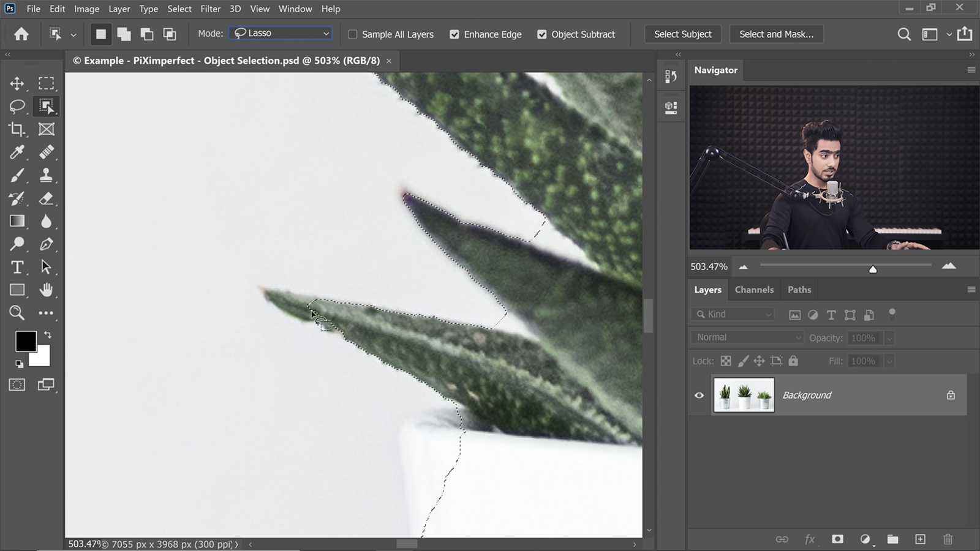This screenshot has width=980, height=551.
Task: Select the Crop tool
Action: point(17,129)
